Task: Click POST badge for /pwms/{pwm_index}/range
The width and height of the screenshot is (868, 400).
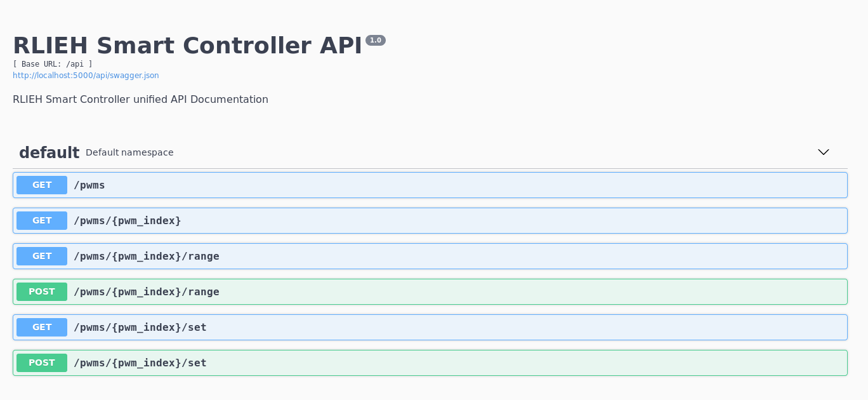Action: tap(42, 292)
